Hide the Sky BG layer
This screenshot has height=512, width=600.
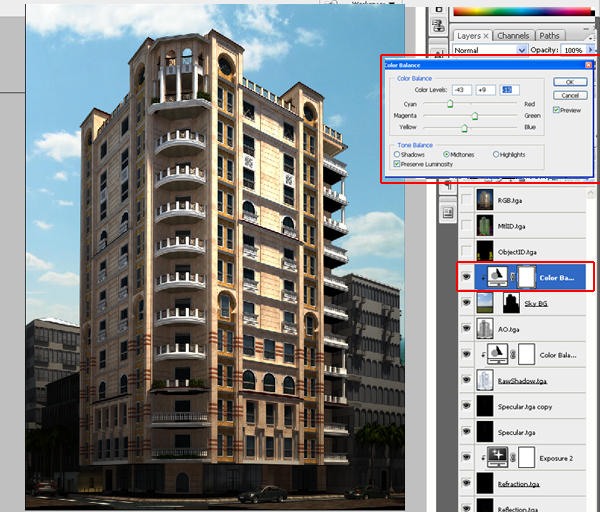[x=466, y=303]
